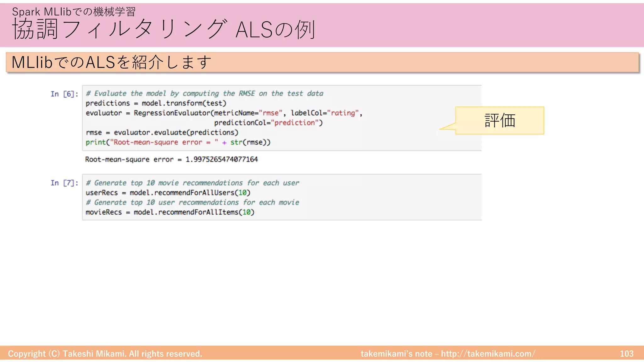Click the print Root-mean-square error line
Image resolution: width=644 pixels, height=362 pixels.
click(178, 142)
